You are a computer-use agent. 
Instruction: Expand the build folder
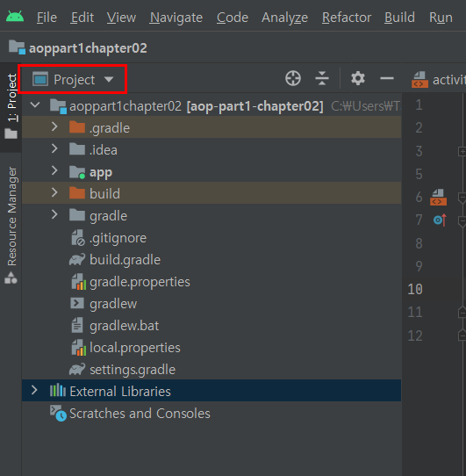click(54, 192)
